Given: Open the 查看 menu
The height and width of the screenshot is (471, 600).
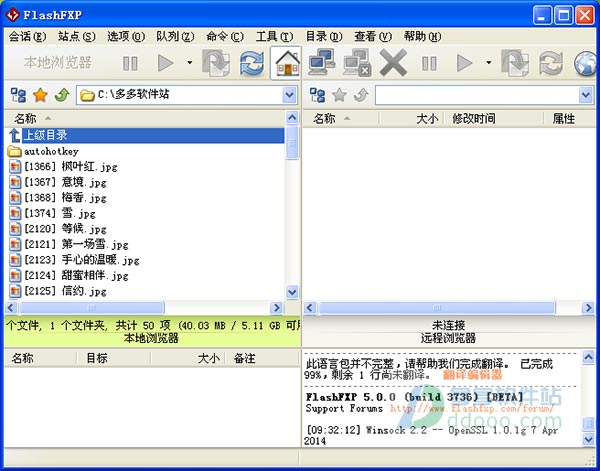Looking at the screenshot, I should pyautogui.click(x=373, y=36).
